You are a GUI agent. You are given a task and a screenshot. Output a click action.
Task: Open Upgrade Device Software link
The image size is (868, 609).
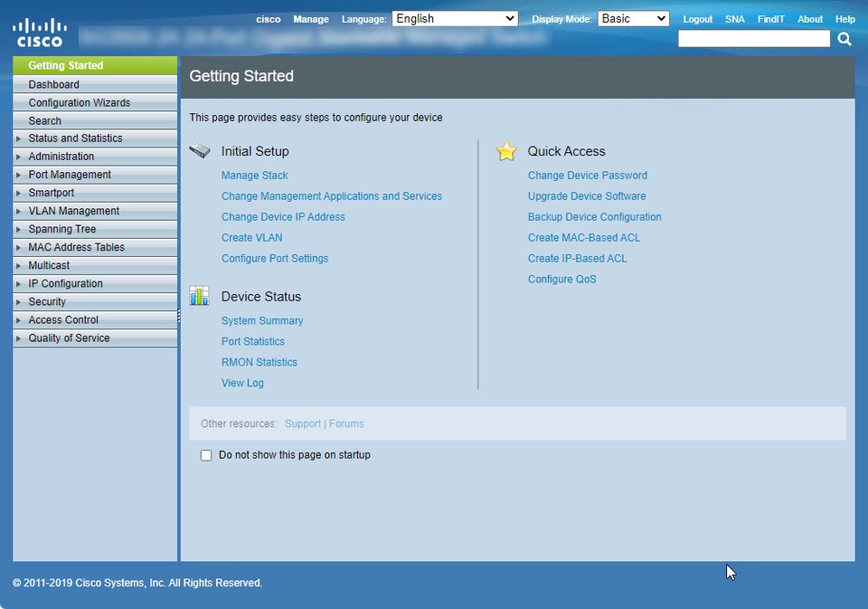(x=587, y=196)
